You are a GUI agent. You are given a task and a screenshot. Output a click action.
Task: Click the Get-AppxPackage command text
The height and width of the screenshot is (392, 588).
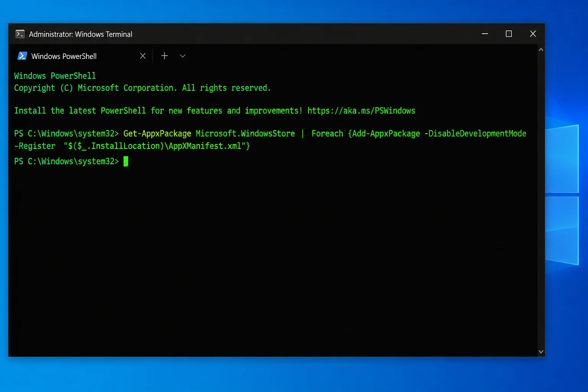(157, 134)
